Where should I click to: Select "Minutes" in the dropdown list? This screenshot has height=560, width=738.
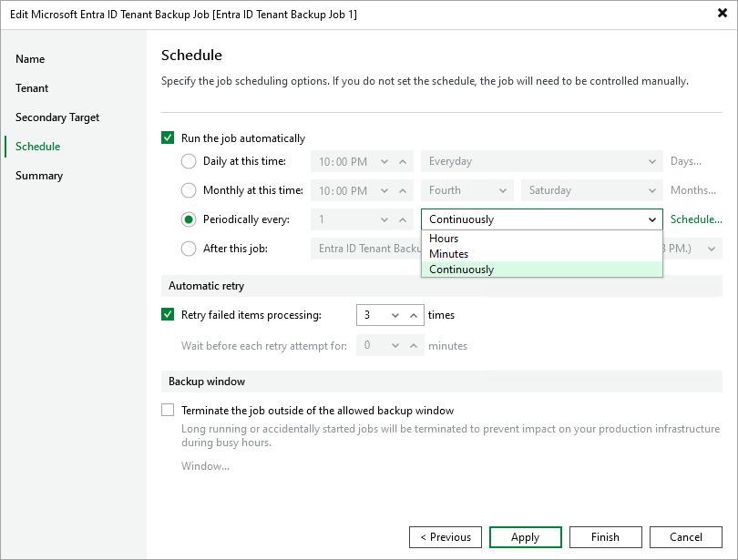(446, 253)
